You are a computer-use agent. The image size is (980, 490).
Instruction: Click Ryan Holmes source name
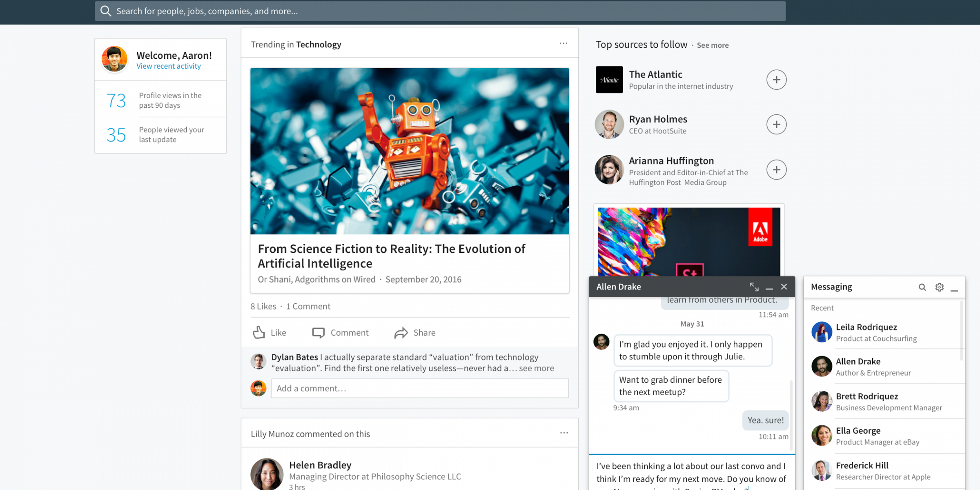click(658, 119)
